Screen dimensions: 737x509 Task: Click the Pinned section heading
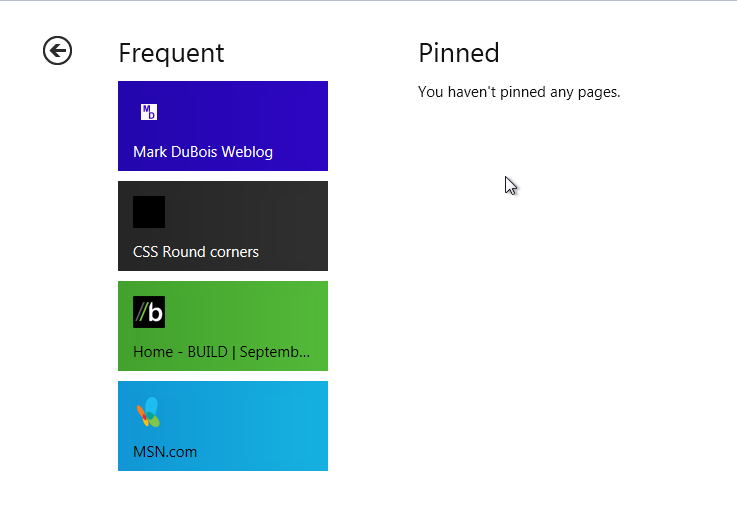pyautogui.click(x=459, y=53)
